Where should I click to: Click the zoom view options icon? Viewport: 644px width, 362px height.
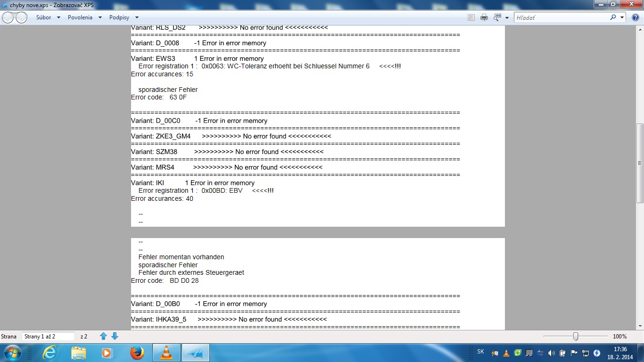(497, 17)
